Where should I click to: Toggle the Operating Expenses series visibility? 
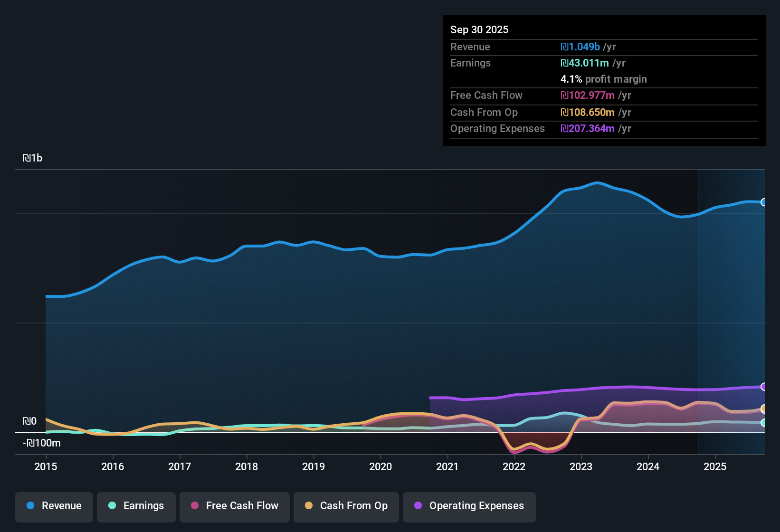(469, 506)
